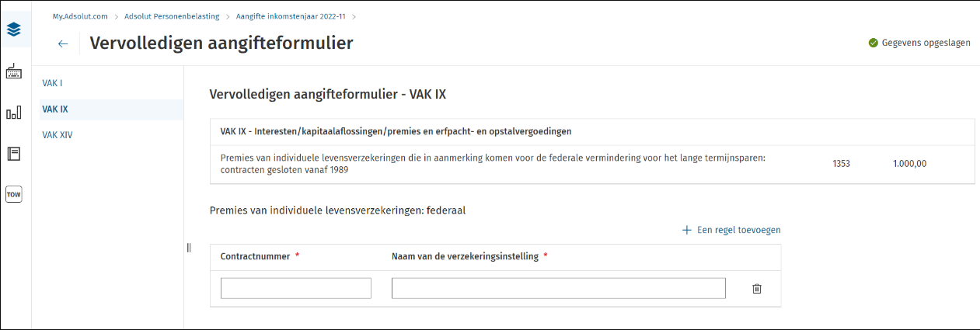Click the green saved checkmark icon
Image resolution: width=980 pixels, height=330 pixels.
(x=874, y=43)
